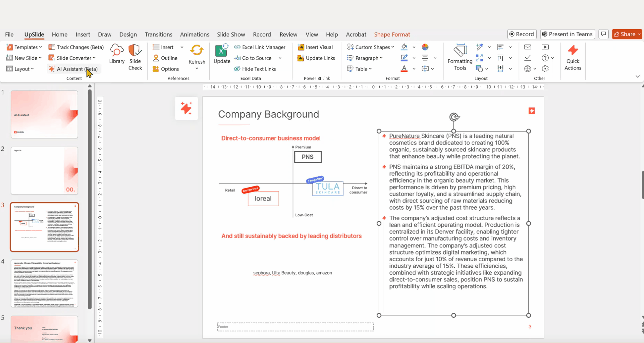Expand the Templates dropdown
The height and width of the screenshot is (343, 644).
pyautogui.click(x=40, y=47)
